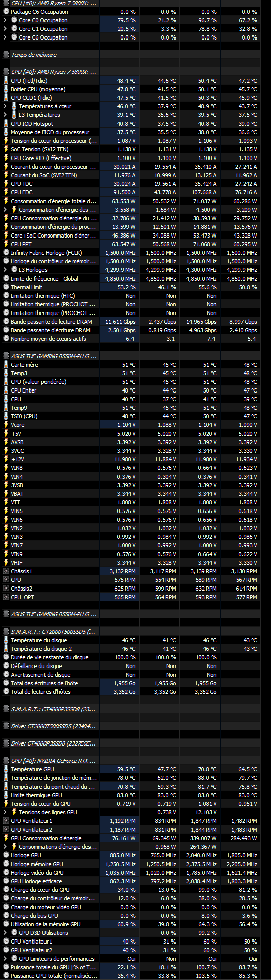271x980 pixels.
Task: Expand the Températures à cœur group
Action: 5,106
